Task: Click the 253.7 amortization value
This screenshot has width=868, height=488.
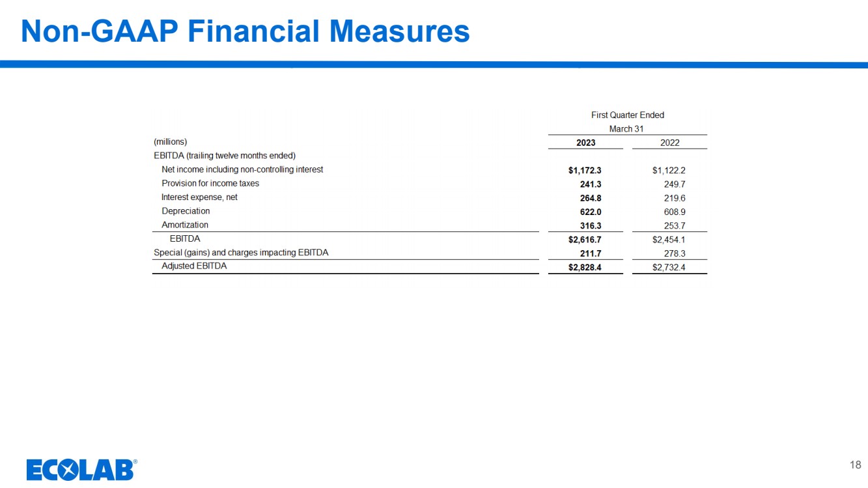Action: [x=675, y=225]
